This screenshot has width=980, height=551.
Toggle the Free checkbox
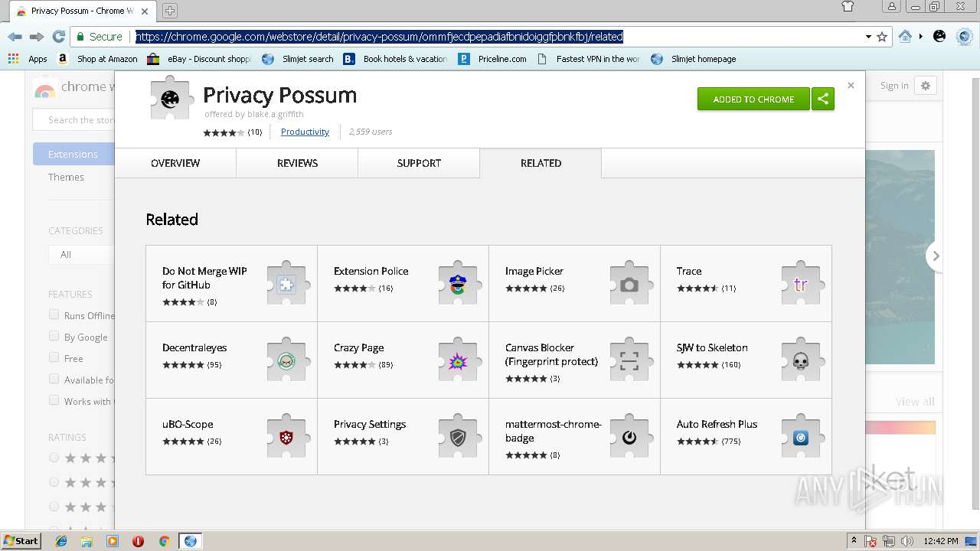(54, 357)
